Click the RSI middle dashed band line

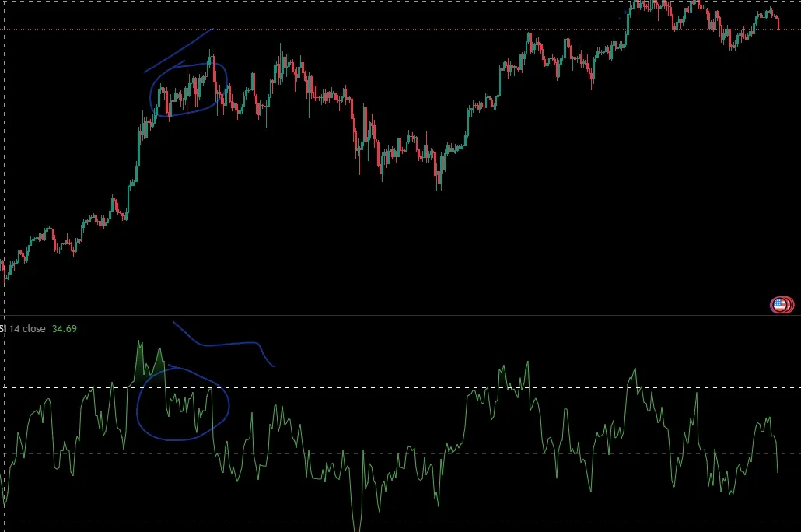400,453
